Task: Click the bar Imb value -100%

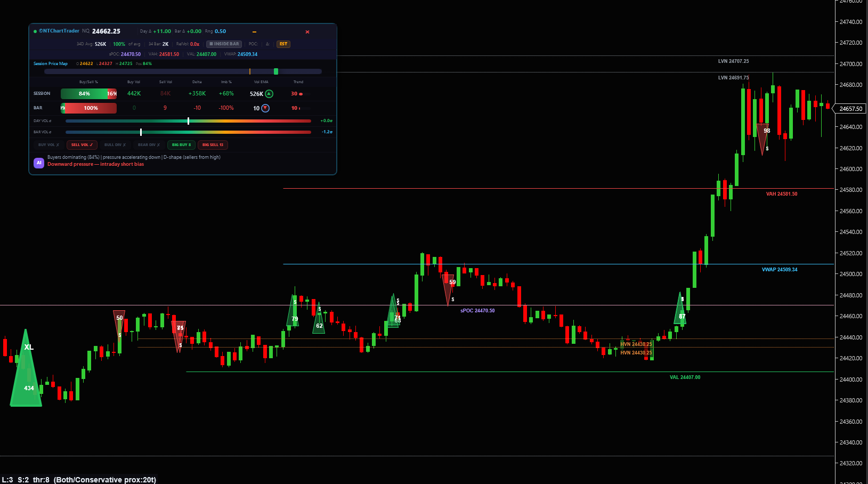Action: [x=226, y=108]
